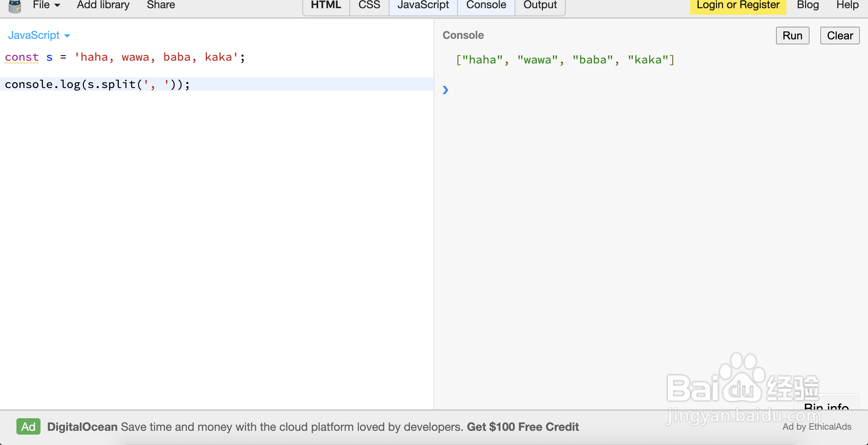Image resolution: width=868 pixels, height=445 pixels.
Task: Toggle the Console panel tab
Action: pos(486,5)
